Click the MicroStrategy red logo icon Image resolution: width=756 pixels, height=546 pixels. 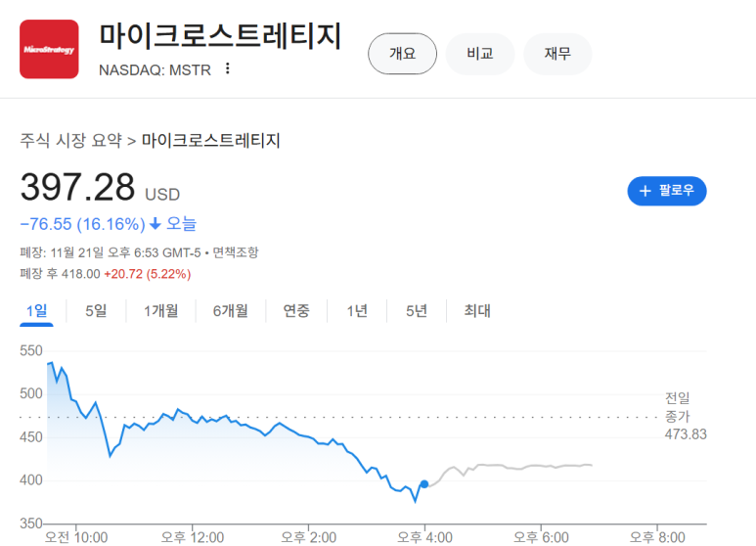point(49,49)
